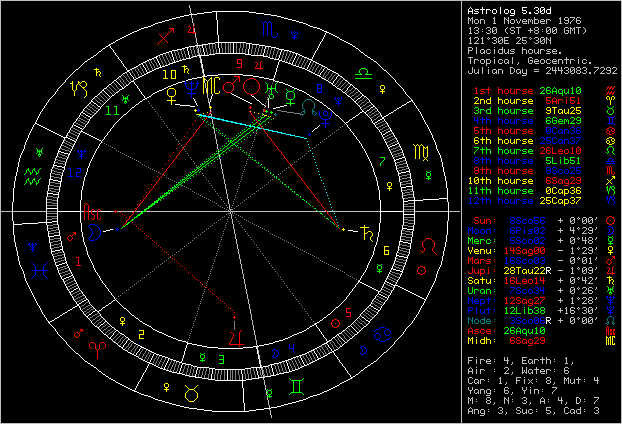Click house number 7 in the wheel

[382, 161]
